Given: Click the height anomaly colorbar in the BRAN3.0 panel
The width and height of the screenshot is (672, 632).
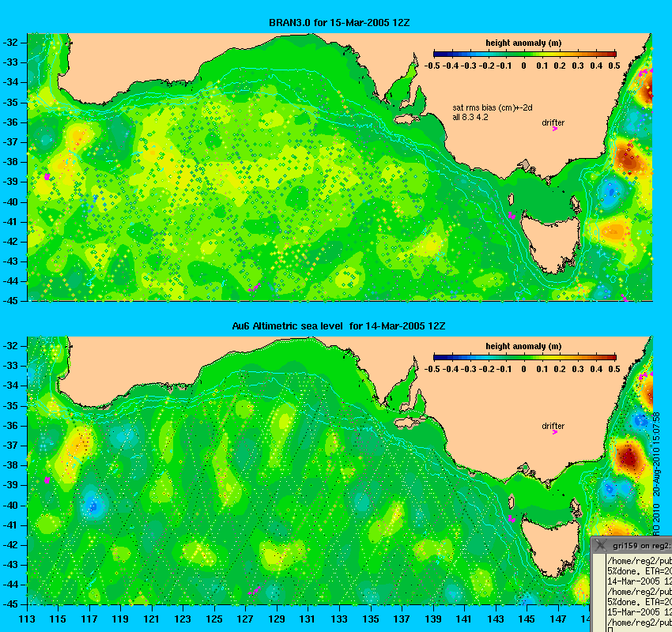Looking at the screenshot, I should point(525,54).
